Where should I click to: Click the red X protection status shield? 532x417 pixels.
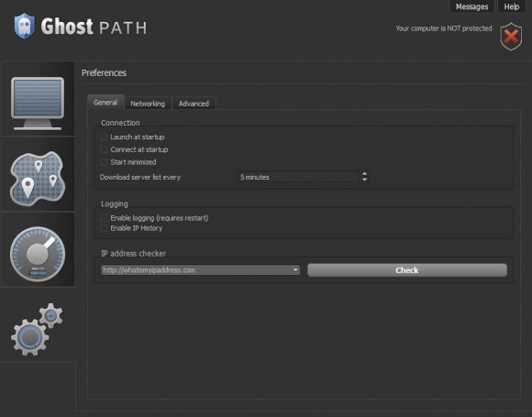(x=511, y=37)
